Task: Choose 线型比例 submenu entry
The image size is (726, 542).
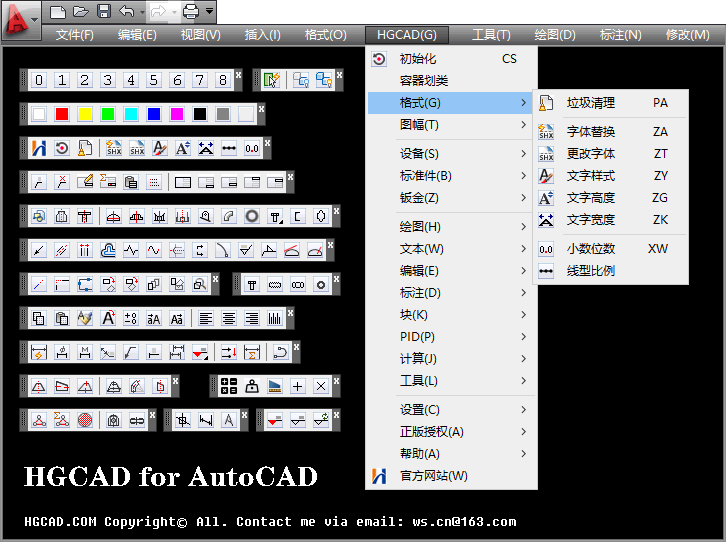Action: pyautogui.click(x=611, y=271)
